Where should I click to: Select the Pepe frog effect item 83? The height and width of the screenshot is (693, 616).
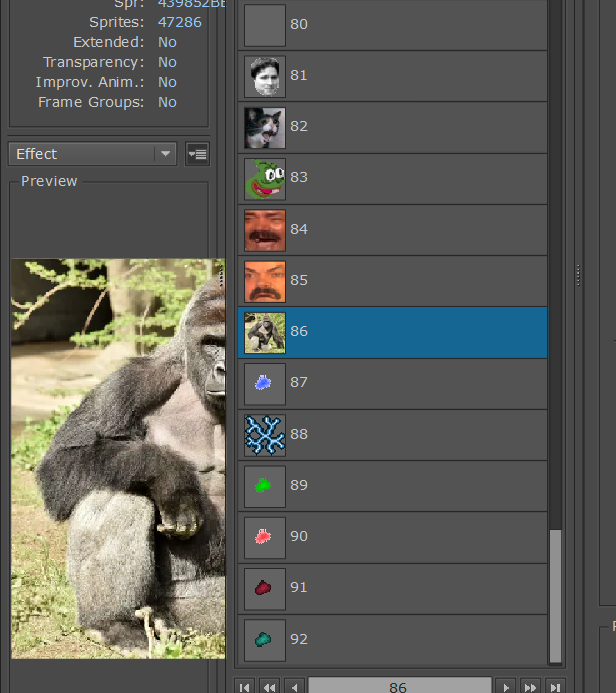point(392,178)
